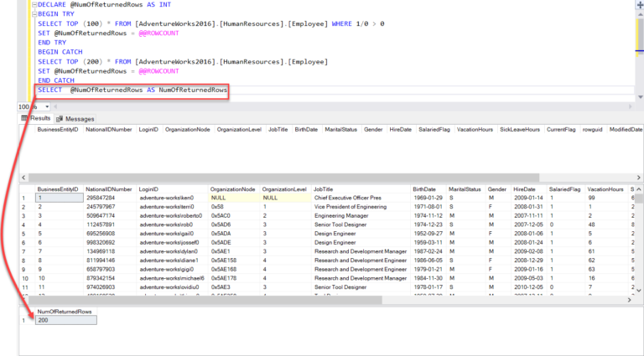Select cell Vice President of Engineering
The width and height of the screenshot is (644, 356).
[x=361, y=207]
